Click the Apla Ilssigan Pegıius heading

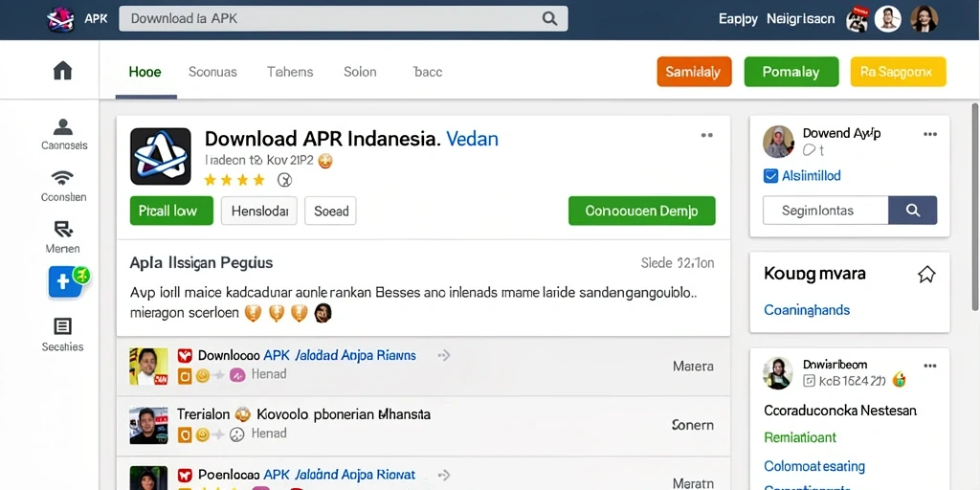tap(201, 262)
